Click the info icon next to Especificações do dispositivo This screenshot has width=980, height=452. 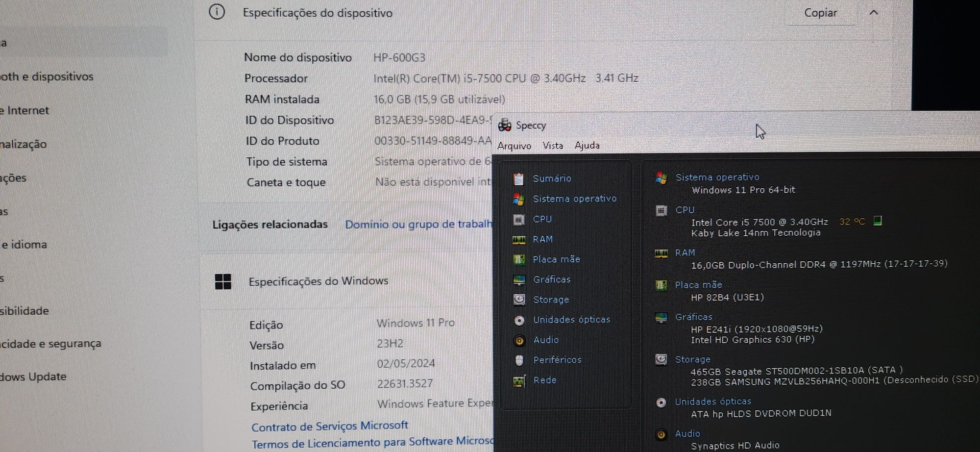point(217,12)
